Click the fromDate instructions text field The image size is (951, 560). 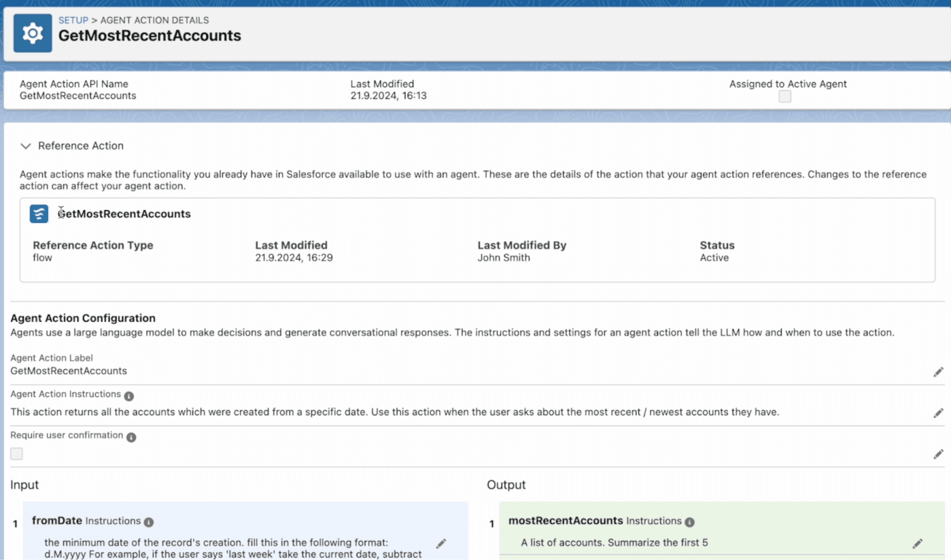232,548
